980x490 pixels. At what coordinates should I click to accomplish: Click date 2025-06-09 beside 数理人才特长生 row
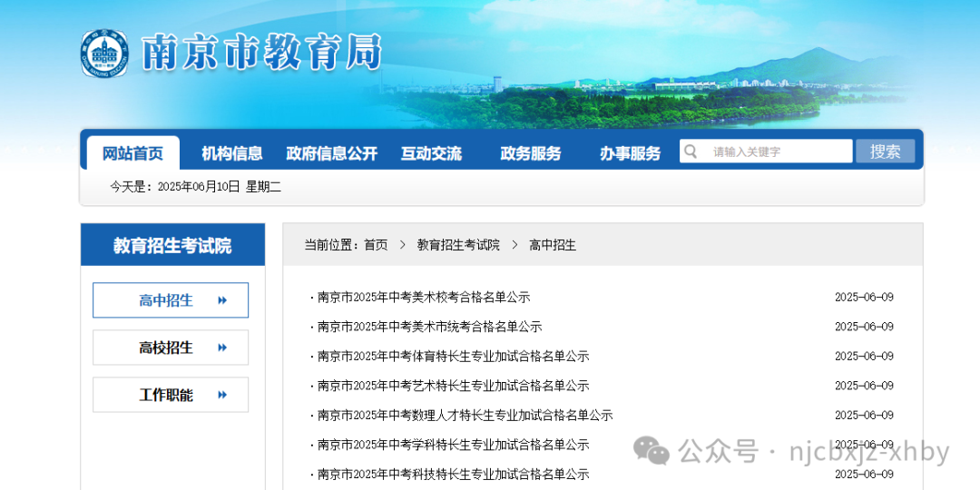click(865, 415)
